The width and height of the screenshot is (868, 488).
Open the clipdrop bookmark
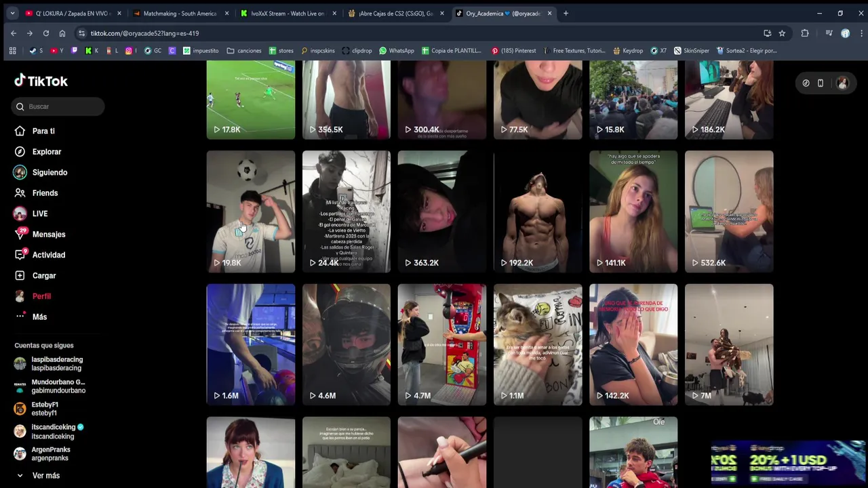click(x=357, y=51)
